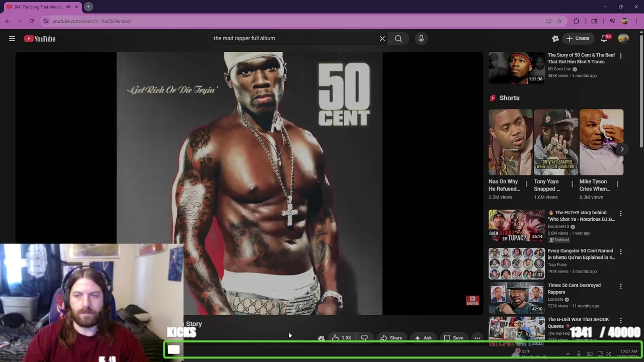Open Mike Tyson Cries When short
This screenshot has height=362, width=644.
click(x=601, y=142)
